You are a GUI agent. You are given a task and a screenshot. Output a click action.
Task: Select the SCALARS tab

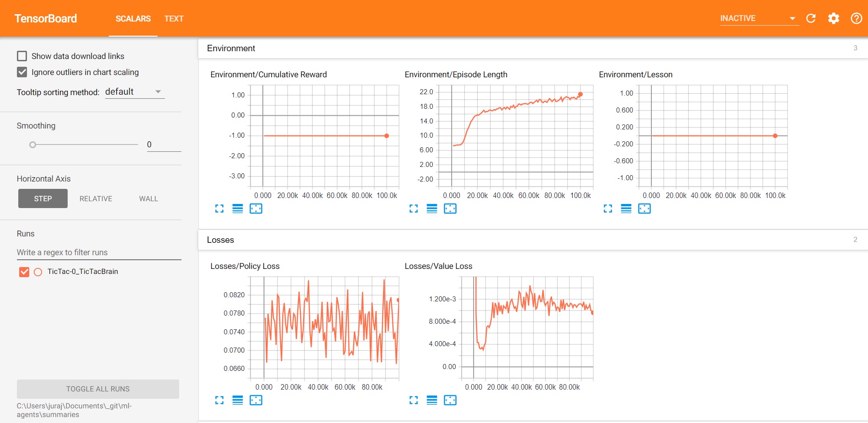point(133,19)
